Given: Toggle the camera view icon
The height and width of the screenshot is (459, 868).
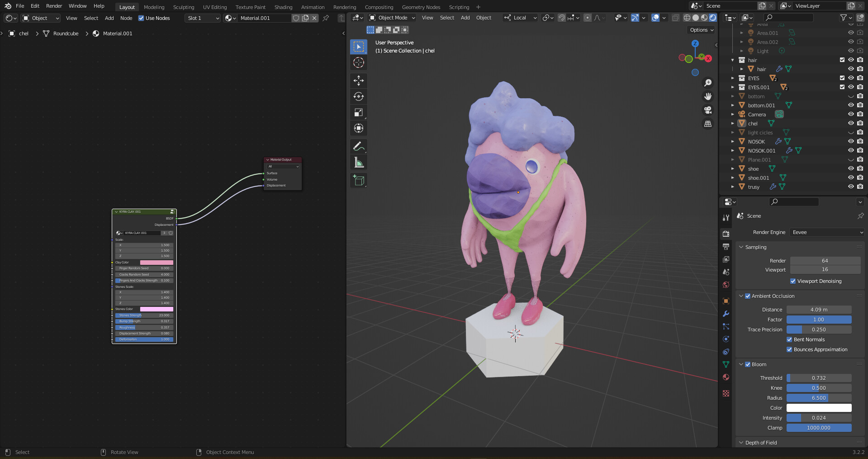Looking at the screenshot, I should pyautogui.click(x=708, y=110).
